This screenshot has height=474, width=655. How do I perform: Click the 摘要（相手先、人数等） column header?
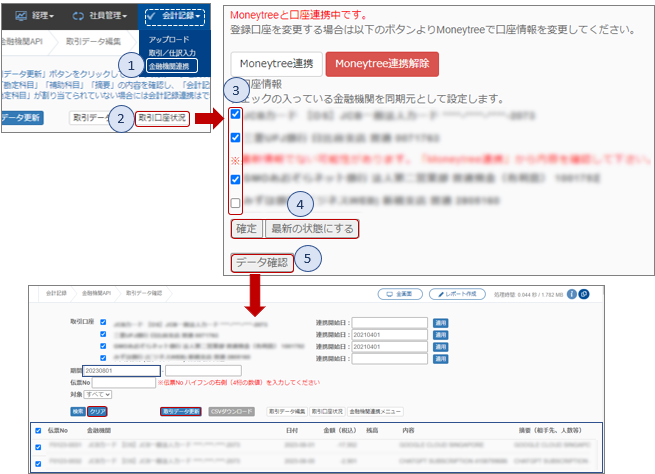pyautogui.click(x=550, y=430)
